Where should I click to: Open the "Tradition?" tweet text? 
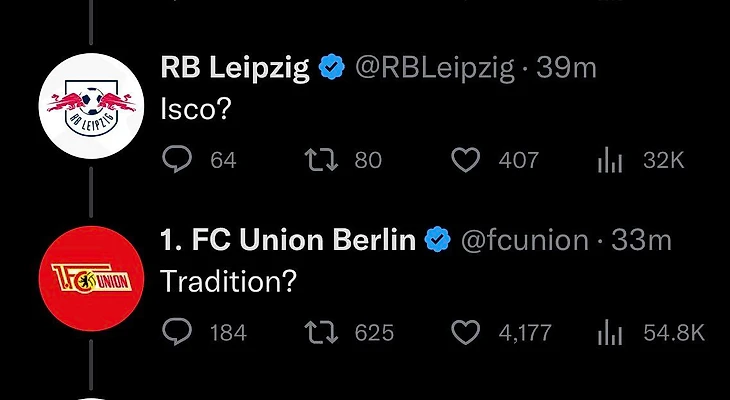tap(228, 281)
